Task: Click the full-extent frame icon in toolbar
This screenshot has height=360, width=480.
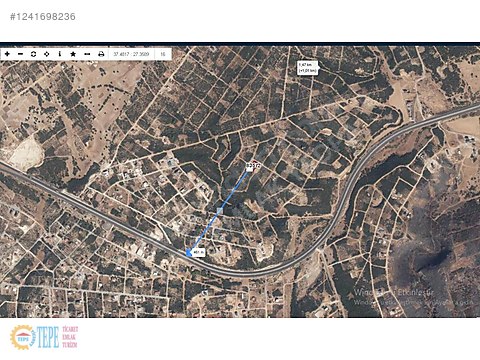Action: [x=33, y=54]
